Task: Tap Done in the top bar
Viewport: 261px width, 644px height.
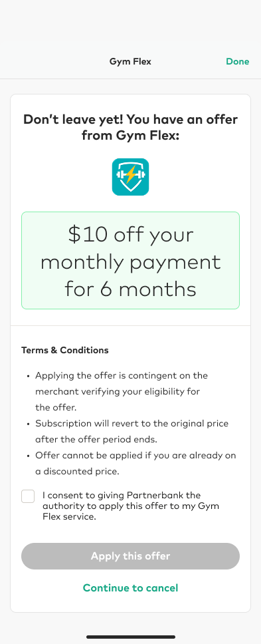Action: pos(238,62)
